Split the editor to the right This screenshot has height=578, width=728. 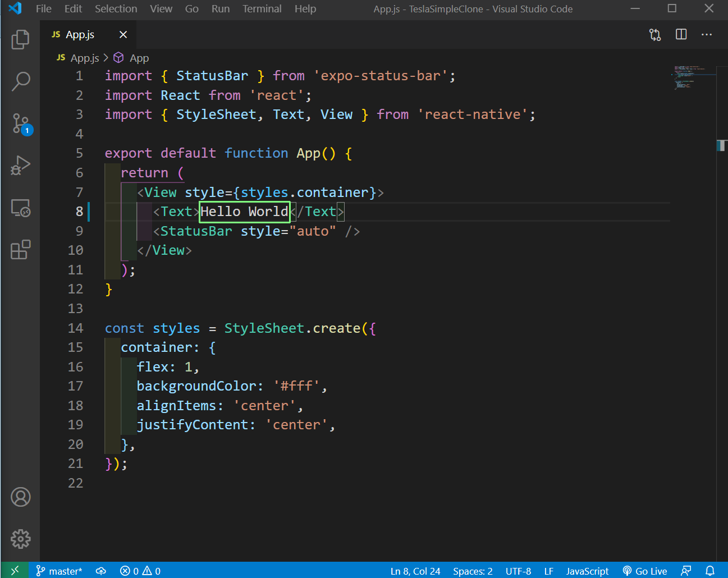coord(681,35)
